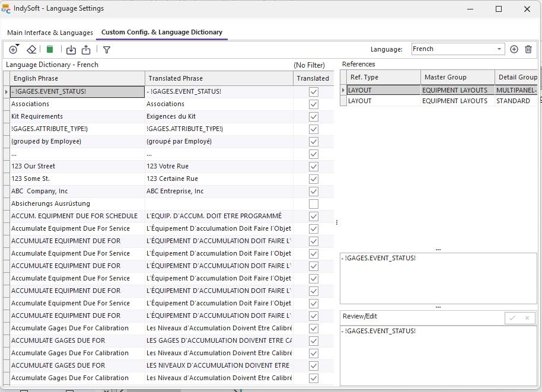Toggle Translated checkbox for 123 Our Street
542x392 pixels.
click(314, 167)
